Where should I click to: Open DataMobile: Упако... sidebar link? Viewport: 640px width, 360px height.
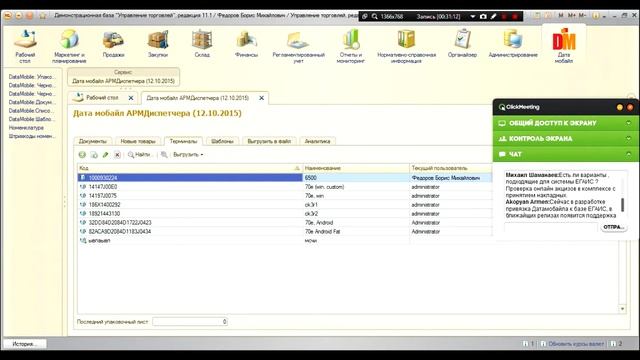pos(31,77)
